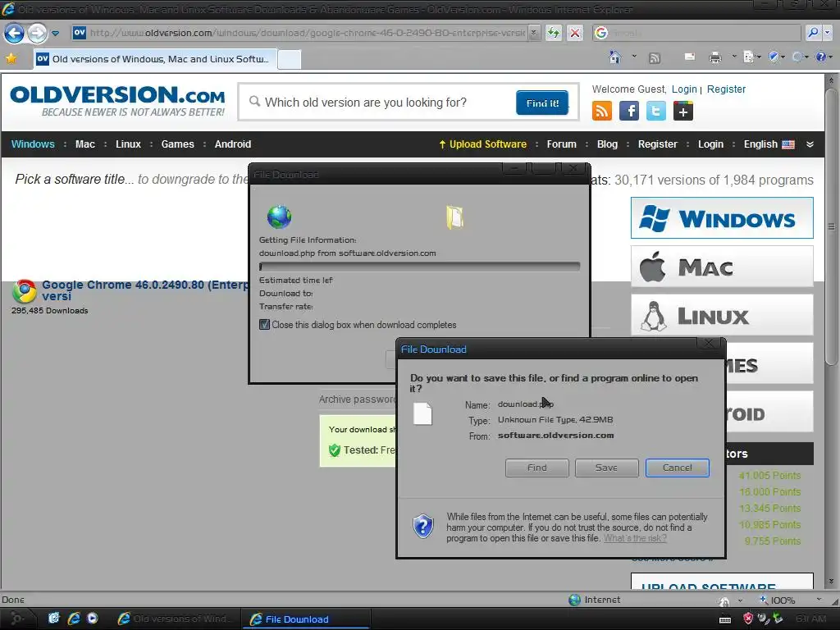Open the Mac nav menu item
Screen dimensions: 840x630
84,144
